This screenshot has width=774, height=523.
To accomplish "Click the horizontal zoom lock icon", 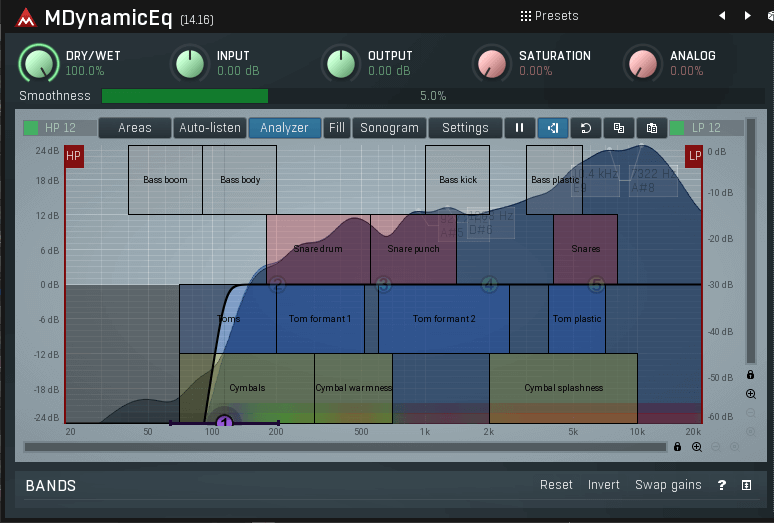I will tap(677, 447).
